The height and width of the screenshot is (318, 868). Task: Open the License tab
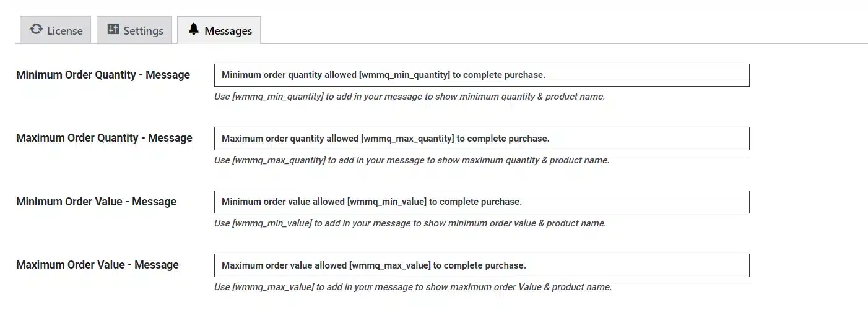tap(56, 30)
